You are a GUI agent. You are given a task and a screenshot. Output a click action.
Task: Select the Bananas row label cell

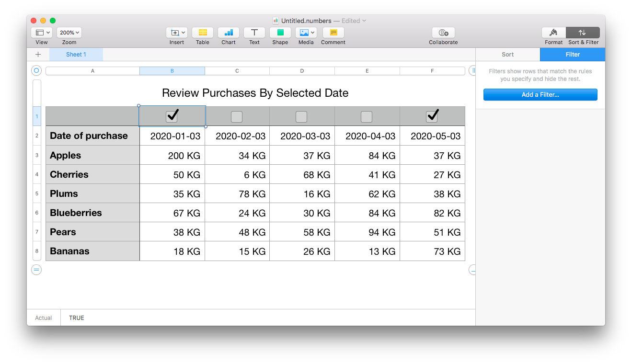point(93,251)
